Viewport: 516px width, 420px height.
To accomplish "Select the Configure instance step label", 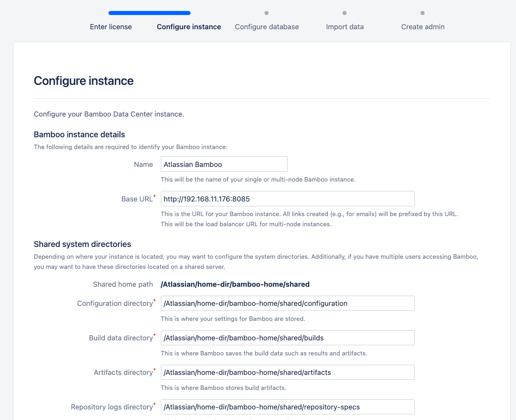I will tap(189, 27).
